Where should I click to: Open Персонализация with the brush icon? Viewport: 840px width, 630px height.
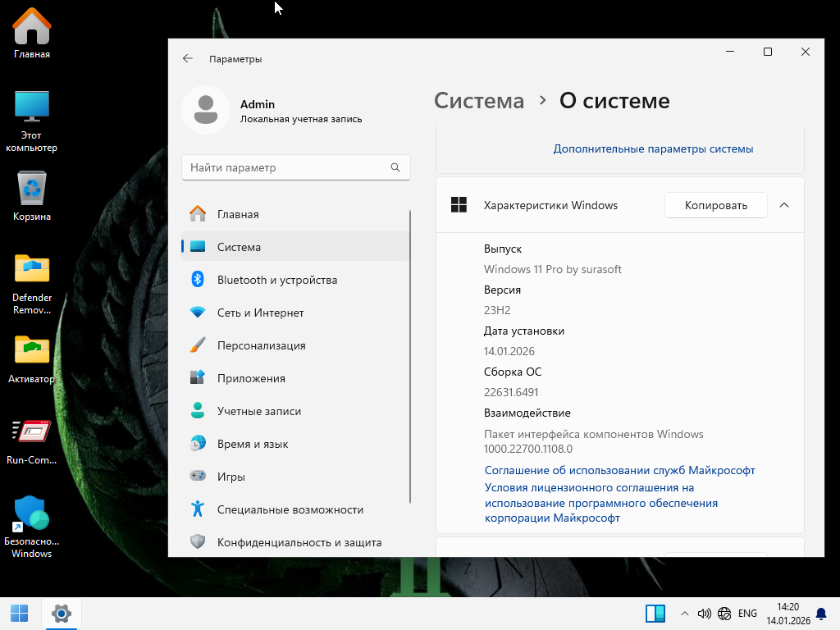(x=261, y=345)
